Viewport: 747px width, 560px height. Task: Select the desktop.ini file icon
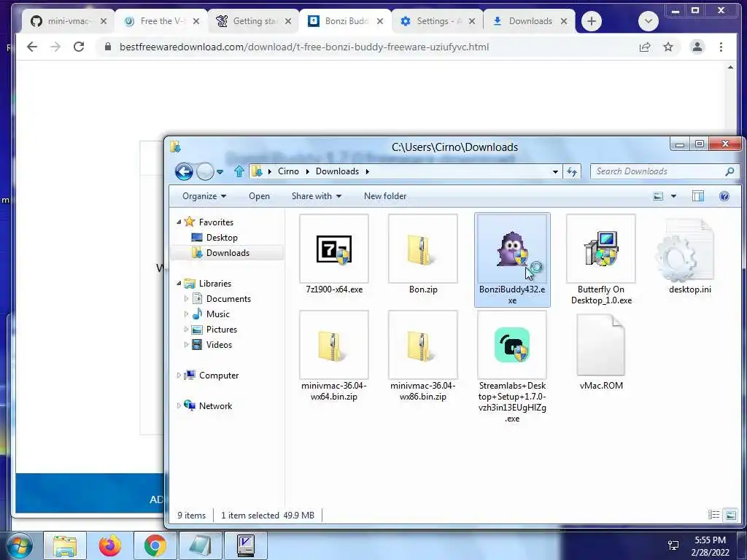click(x=686, y=250)
